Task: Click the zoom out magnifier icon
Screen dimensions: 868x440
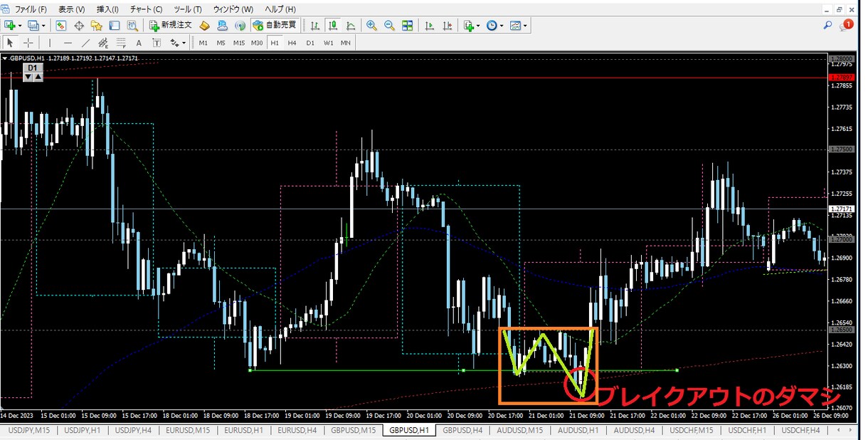Action: click(389, 26)
